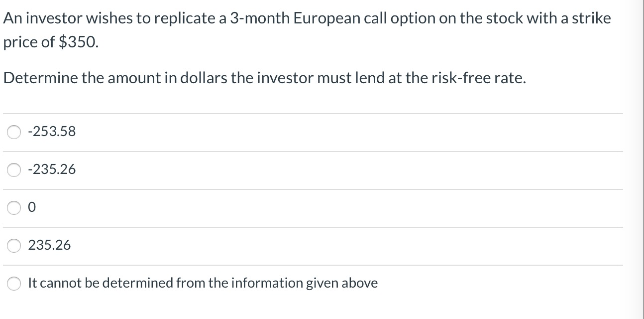Screen dimensions: 644x319
Task: Select the 'cannot be determined' radio button
Action: [x=14, y=284]
